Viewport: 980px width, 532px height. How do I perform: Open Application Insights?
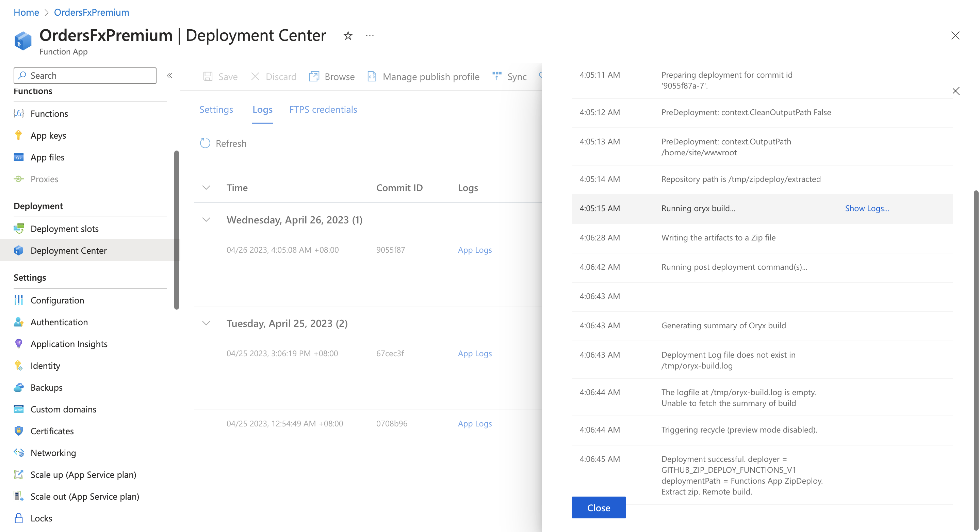(x=69, y=344)
